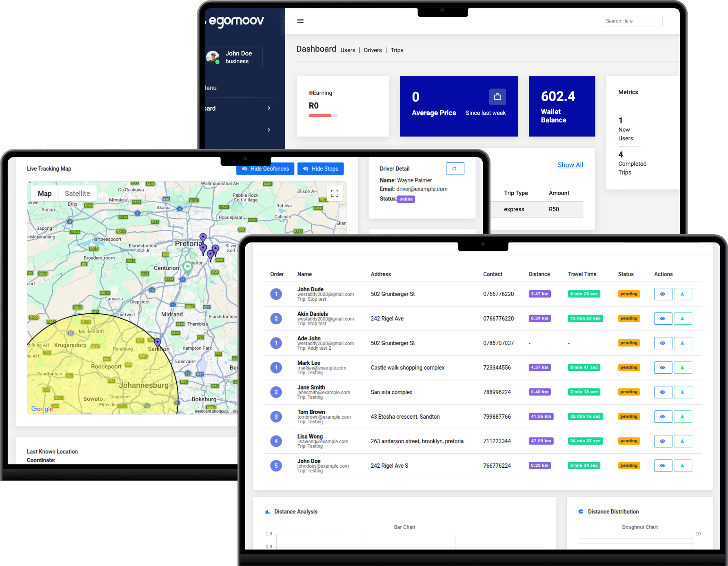
Task: Switch map to Satellite view
Action: (x=77, y=193)
